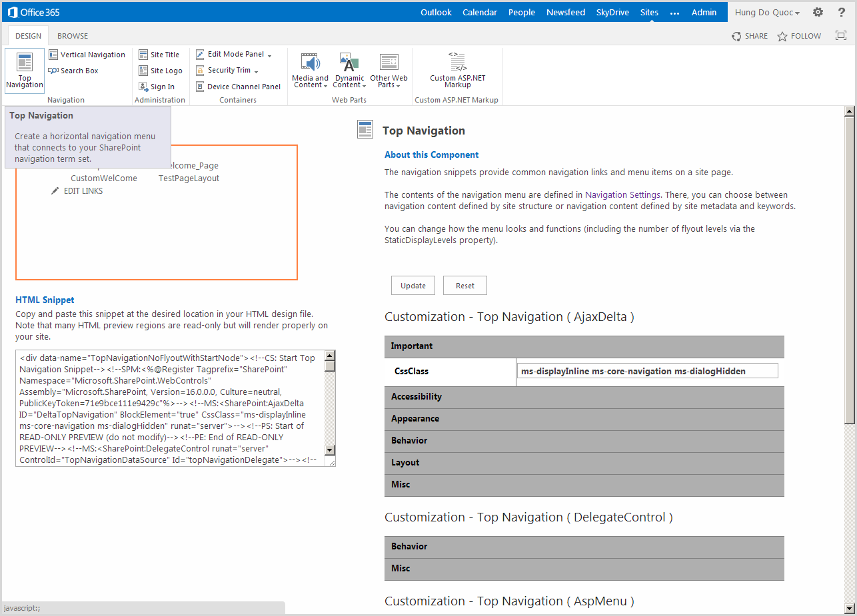This screenshot has height=616, width=857.
Task: Click FOLLOW with the star icon
Action: coord(799,36)
